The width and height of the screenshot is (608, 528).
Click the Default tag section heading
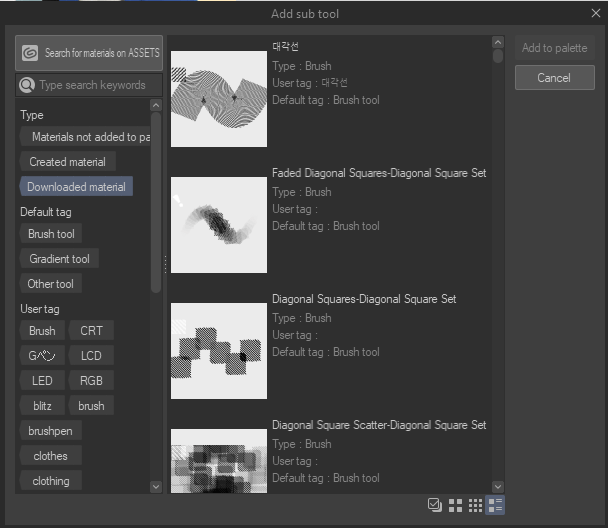pyautogui.click(x=46, y=212)
